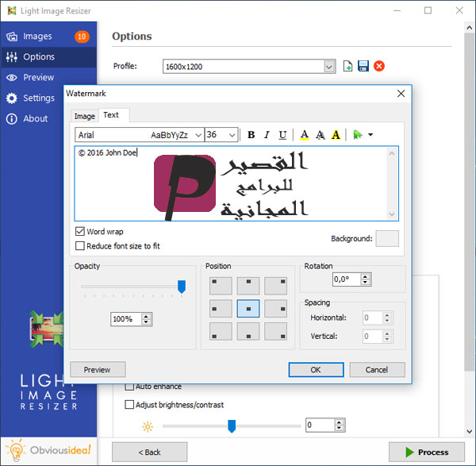Increase Rotation value spinner up
This screenshot has height=466, width=476.
366,276
